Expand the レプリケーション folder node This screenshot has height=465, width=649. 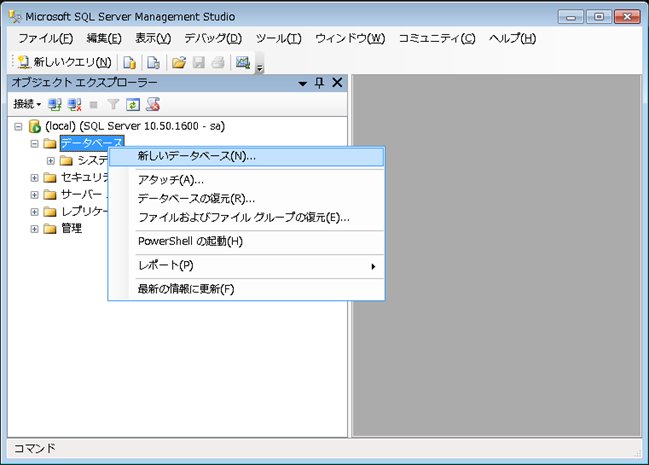coord(34,212)
